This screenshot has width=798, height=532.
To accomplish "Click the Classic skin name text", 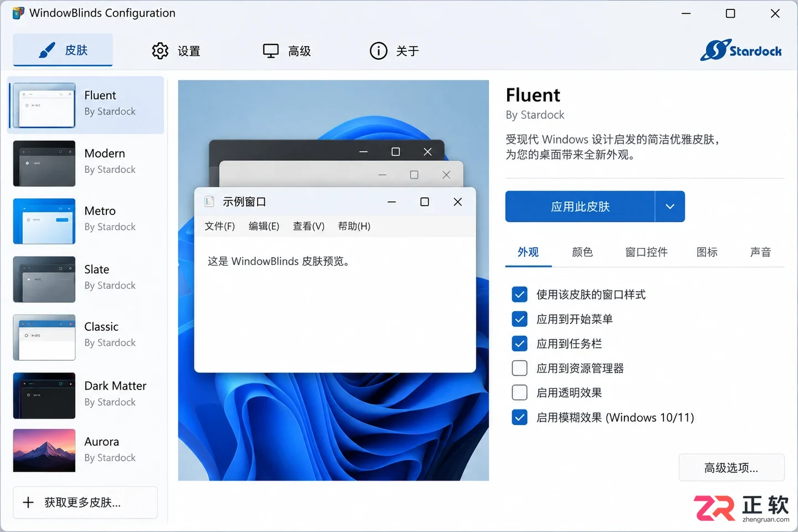I will [101, 327].
